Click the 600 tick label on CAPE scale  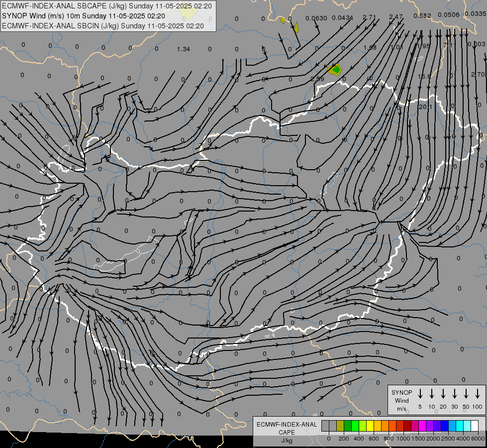pyautogui.click(x=374, y=439)
